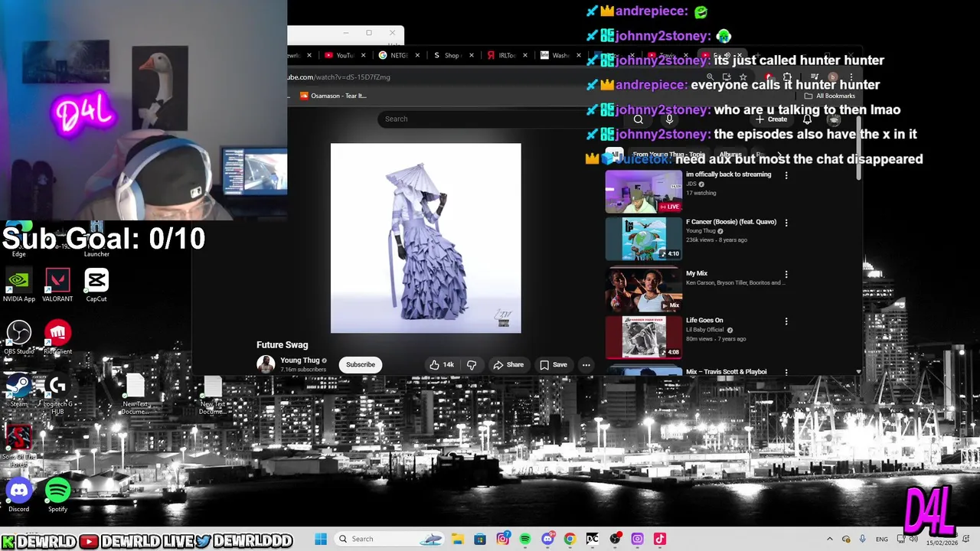
Task: Click the Future Swag album art video
Action: 426,238
